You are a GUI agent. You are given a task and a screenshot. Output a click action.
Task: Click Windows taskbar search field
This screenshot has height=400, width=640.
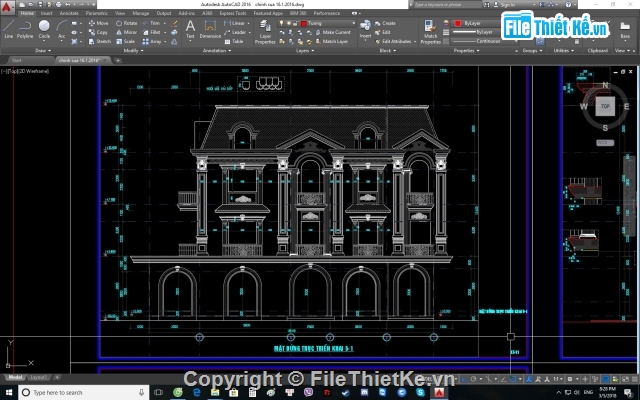pos(83,392)
